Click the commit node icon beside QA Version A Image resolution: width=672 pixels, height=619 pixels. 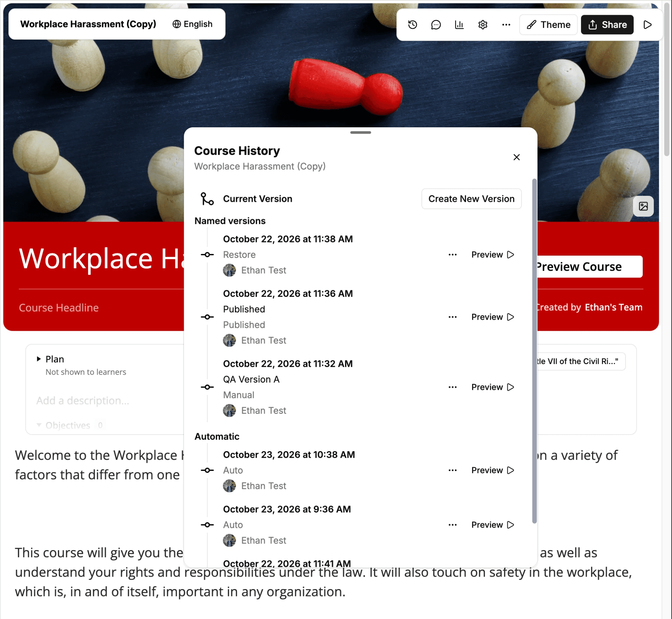(207, 387)
